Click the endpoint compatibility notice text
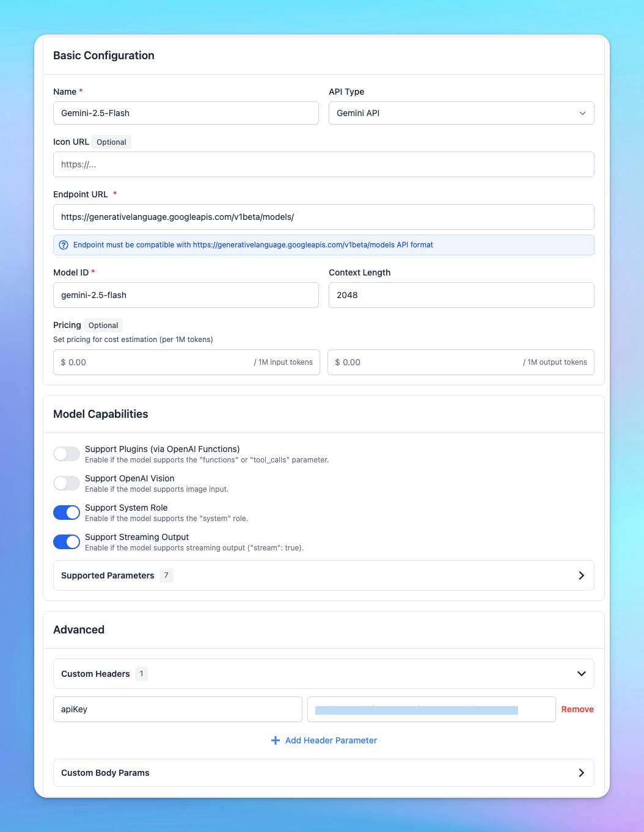Screen dimensions: 644x832 coord(253,245)
